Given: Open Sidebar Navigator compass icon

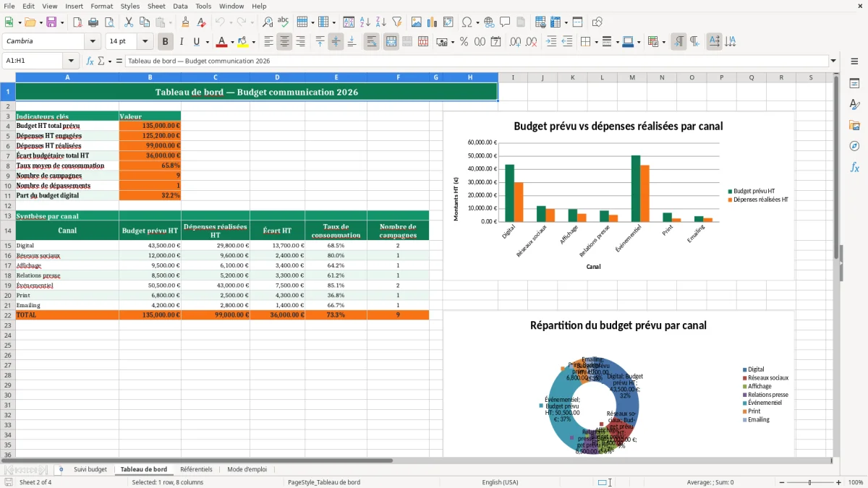Looking at the screenshot, I should [854, 146].
